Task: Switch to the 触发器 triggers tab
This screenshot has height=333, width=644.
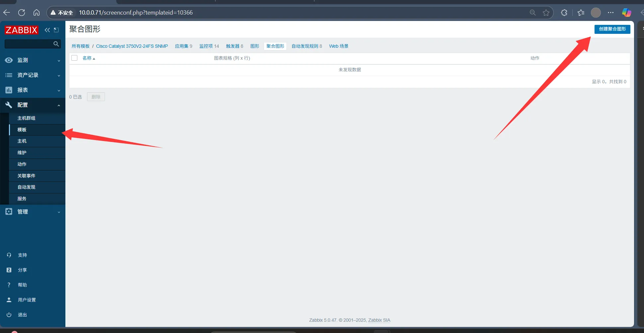Action: tap(234, 46)
